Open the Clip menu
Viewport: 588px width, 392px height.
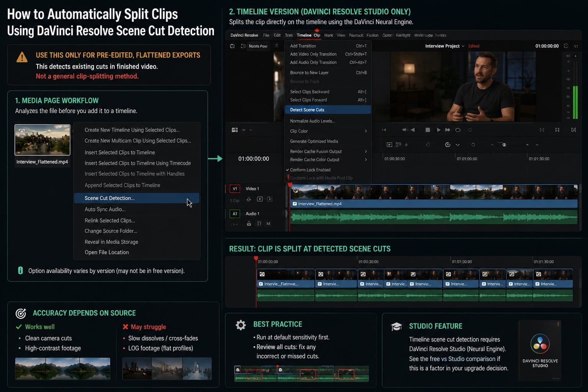[317, 35]
